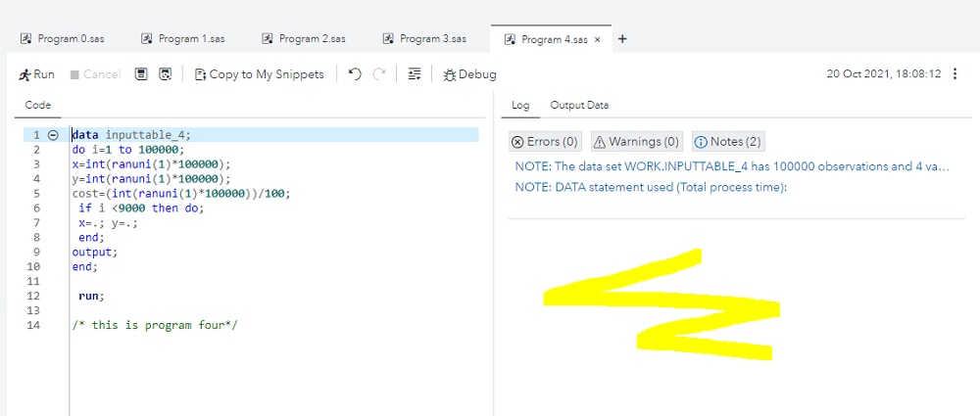Click the timestamp 20 Oct 2021, 18:08:12
The image size is (980, 416).
click(883, 73)
